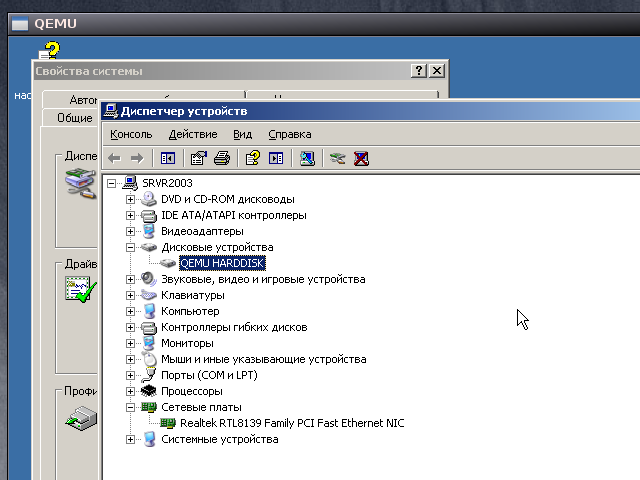Image resolution: width=640 pixels, height=480 pixels.
Task: Select the SRVR2003 computer entry
Action: pyautogui.click(x=167, y=183)
